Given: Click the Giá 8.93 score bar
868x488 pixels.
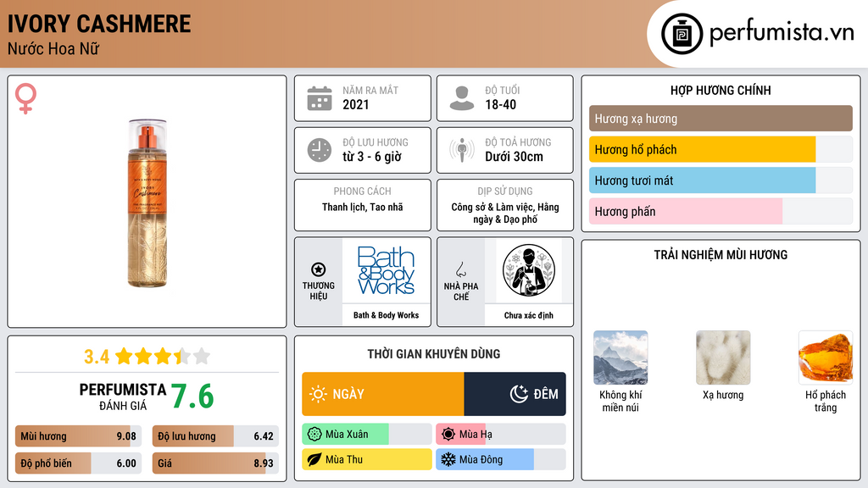Looking at the screenshot, I should tap(215, 463).
